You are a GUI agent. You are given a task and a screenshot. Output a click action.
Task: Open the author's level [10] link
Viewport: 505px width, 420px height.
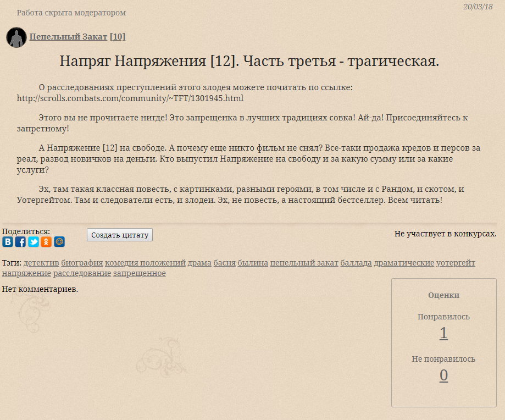coord(118,37)
